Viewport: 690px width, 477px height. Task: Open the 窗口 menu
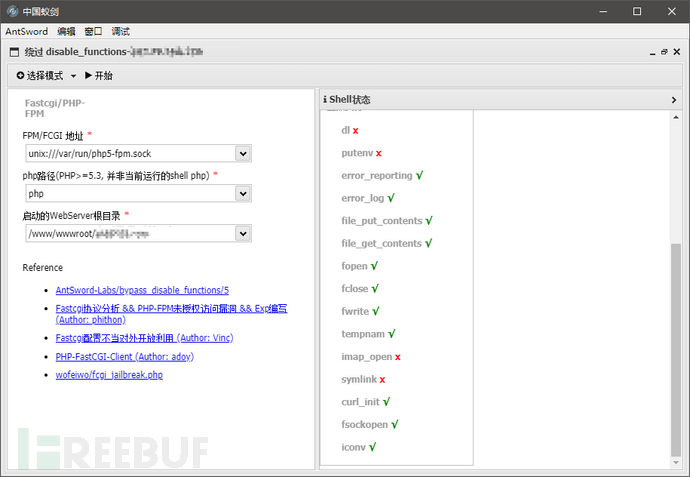click(93, 31)
